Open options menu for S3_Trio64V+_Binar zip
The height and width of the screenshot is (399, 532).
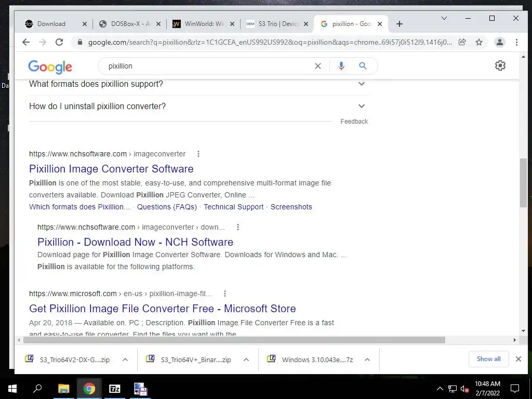pos(246,360)
